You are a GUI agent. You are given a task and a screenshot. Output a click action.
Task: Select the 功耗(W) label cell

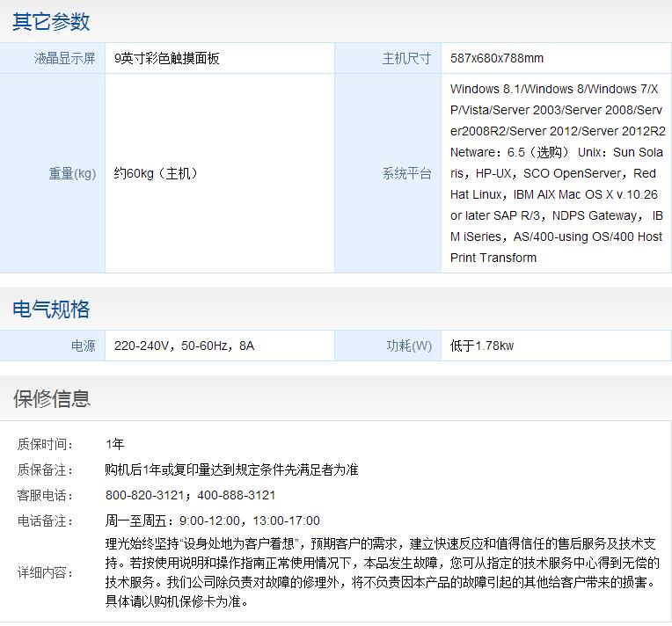point(388,346)
